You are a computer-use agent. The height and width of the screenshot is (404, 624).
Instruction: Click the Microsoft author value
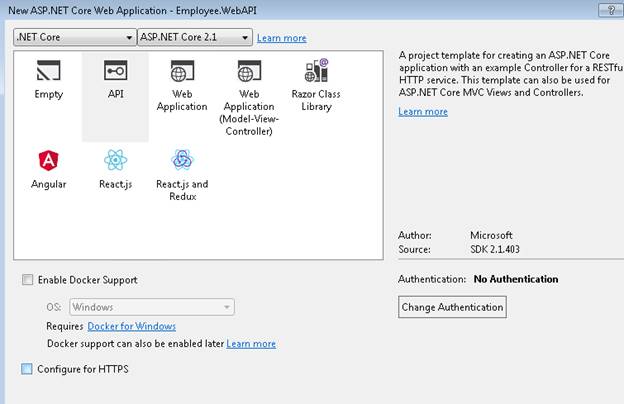click(491, 235)
